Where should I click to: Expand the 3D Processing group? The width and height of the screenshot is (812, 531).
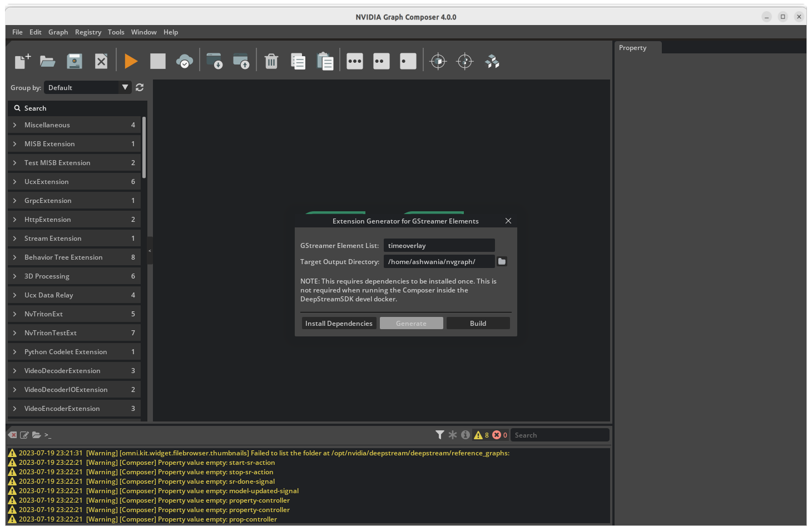coord(74,276)
